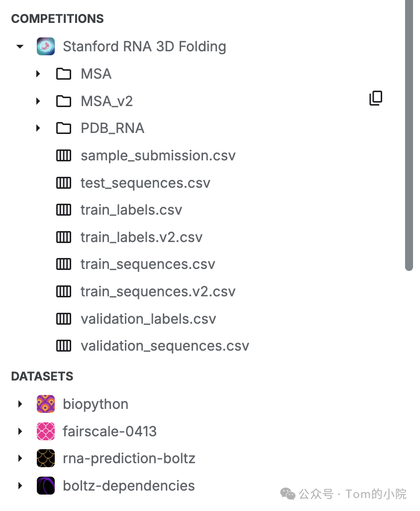Expand the MSA folder arrow
Screen dimensions: 420x511
point(38,74)
